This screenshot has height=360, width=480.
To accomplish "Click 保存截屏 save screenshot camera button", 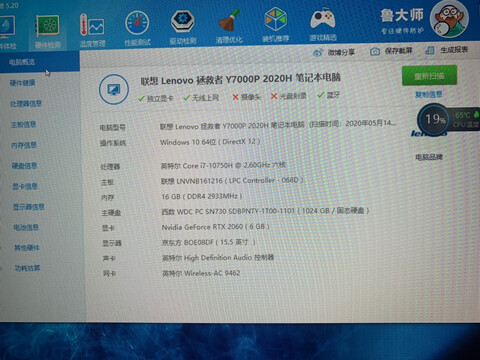I will [x=391, y=51].
